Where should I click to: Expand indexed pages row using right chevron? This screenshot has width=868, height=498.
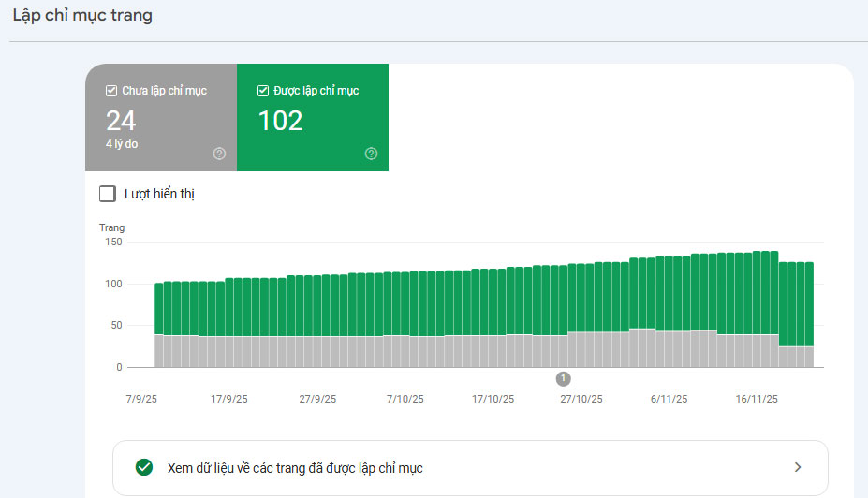(x=797, y=467)
